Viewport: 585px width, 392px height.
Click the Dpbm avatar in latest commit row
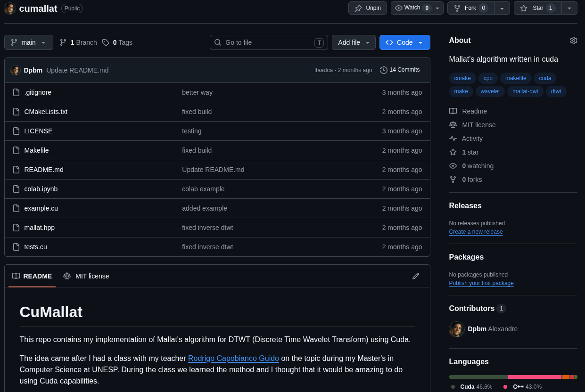coord(16,70)
